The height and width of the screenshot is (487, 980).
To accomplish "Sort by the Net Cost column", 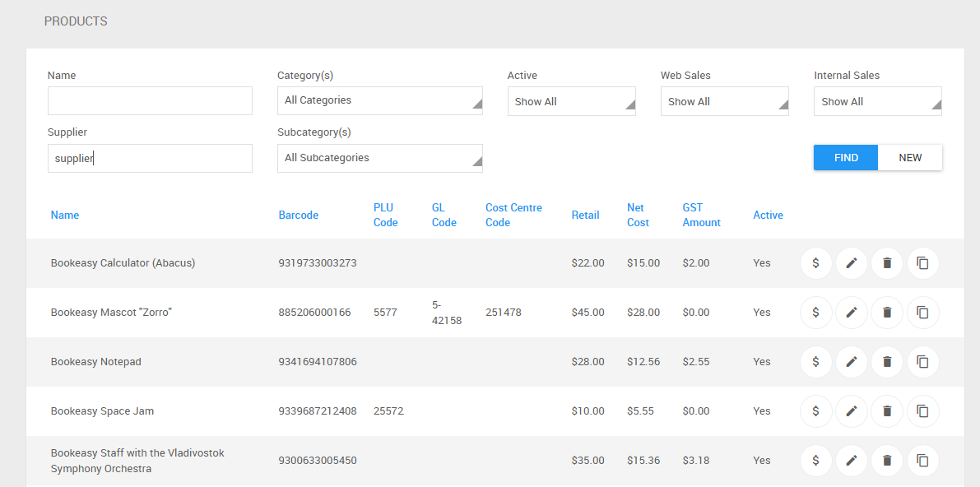I will tap(639, 215).
